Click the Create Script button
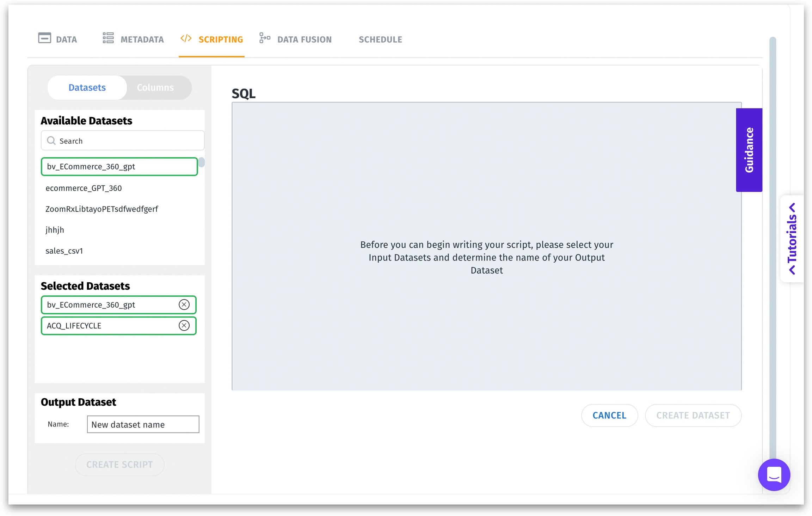This screenshot has width=812, height=516. click(119, 464)
